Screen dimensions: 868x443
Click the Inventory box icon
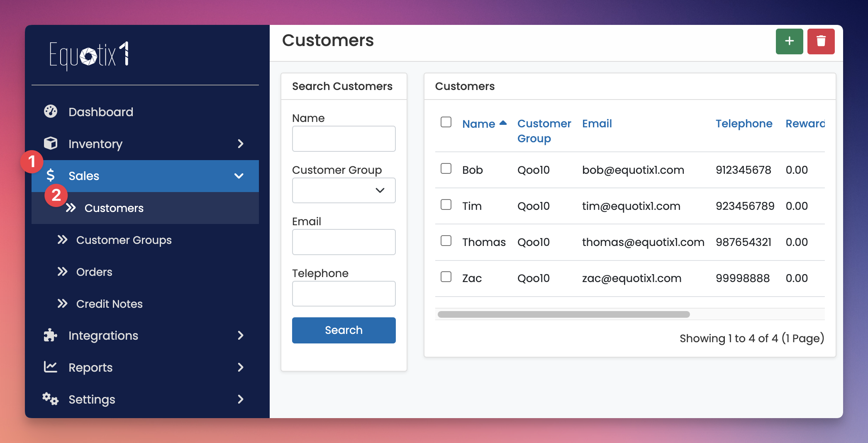pyautogui.click(x=51, y=144)
